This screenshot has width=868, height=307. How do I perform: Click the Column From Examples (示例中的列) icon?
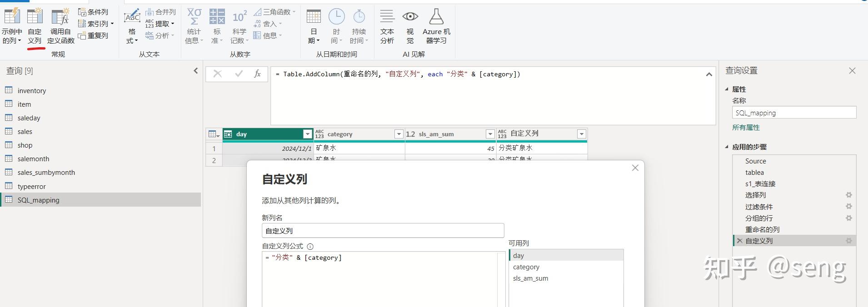tap(12, 16)
